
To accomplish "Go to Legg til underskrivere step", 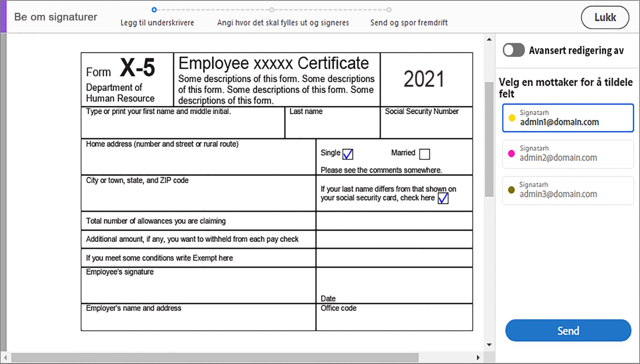I will pyautogui.click(x=157, y=23).
